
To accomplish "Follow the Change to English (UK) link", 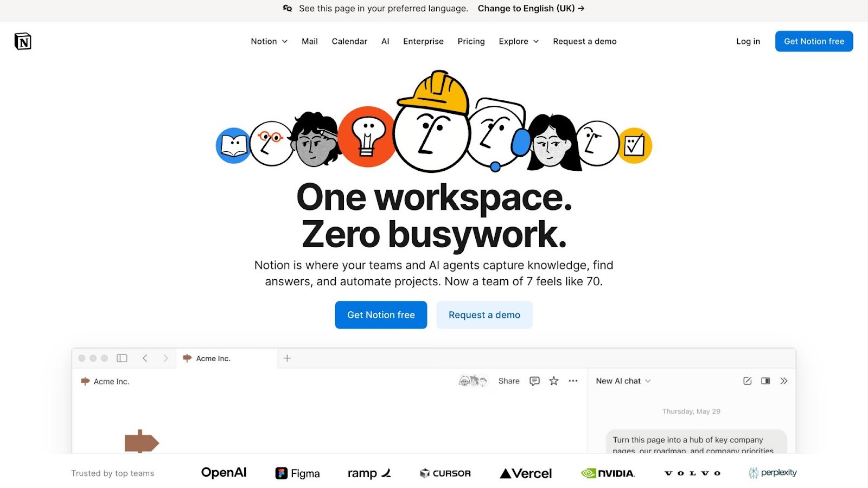I will point(531,8).
